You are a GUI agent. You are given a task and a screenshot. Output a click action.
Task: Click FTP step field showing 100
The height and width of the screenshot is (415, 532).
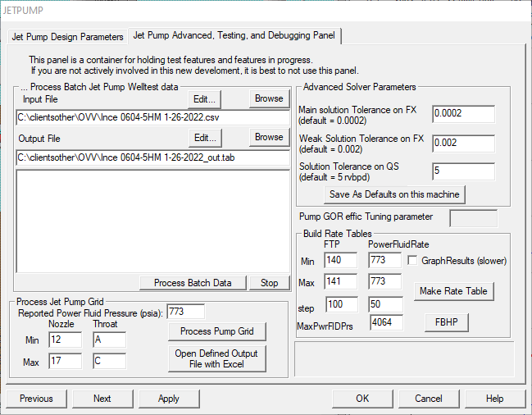(x=342, y=304)
